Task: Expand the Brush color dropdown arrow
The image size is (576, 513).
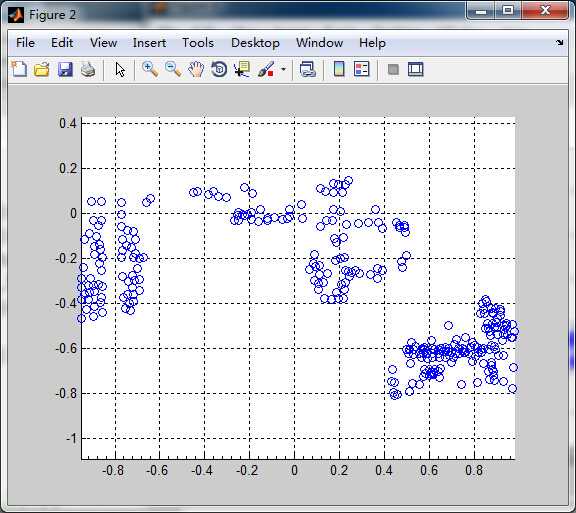Action: click(283, 69)
